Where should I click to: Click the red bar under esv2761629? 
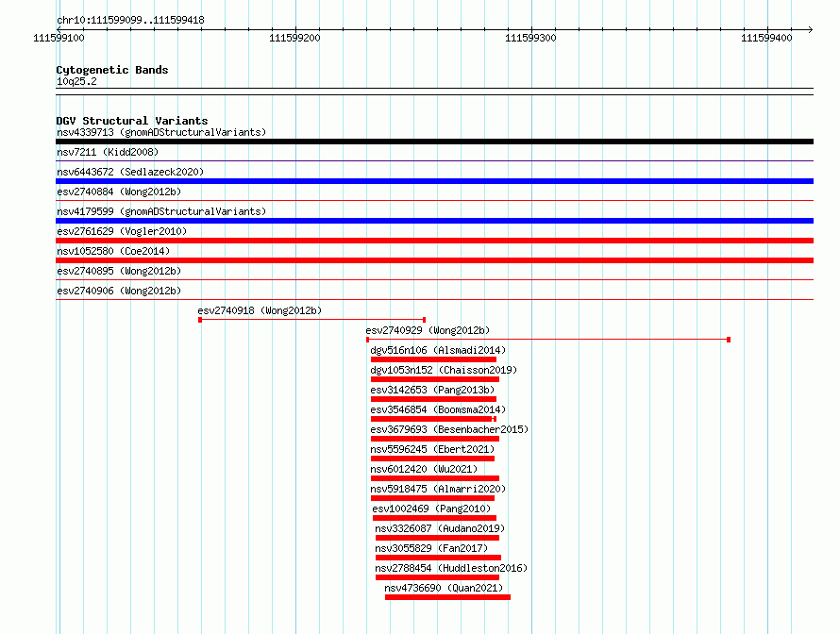coord(434,241)
